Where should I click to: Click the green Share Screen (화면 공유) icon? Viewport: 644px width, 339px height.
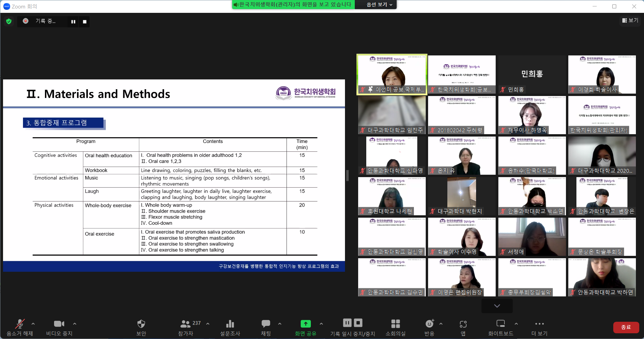point(305,324)
